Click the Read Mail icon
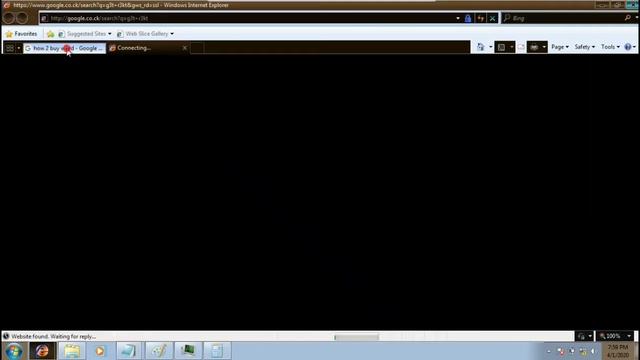 click(x=521, y=47)
